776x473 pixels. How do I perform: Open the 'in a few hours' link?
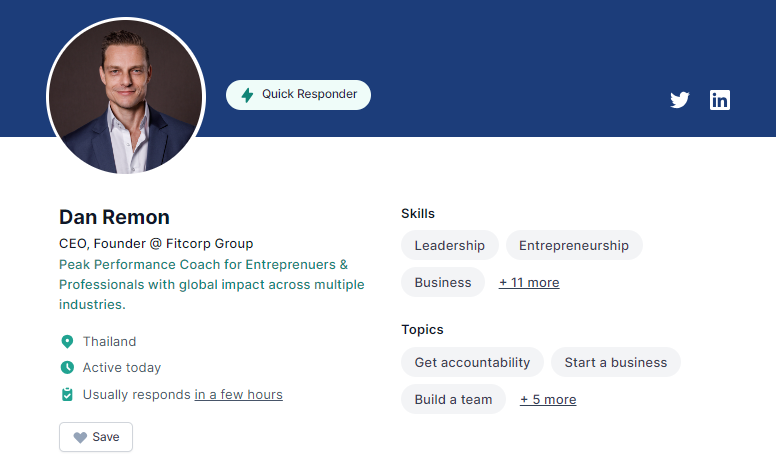click(x=239, y=394)
